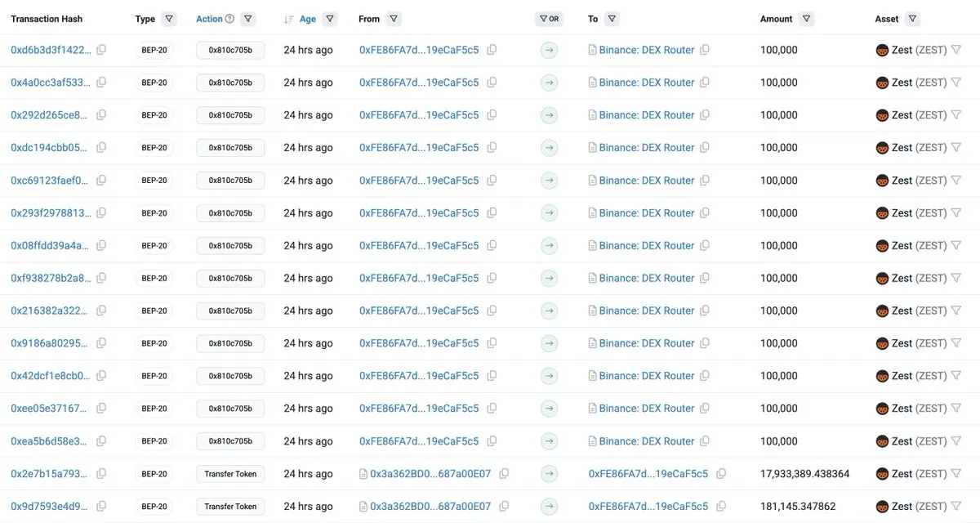Image resolution: width=980 pixels, height=523 pixels.
Task: Click BEP-20 badge in 0xee05e37167 row
Action: pyautogui.click(x=154, y=409)
